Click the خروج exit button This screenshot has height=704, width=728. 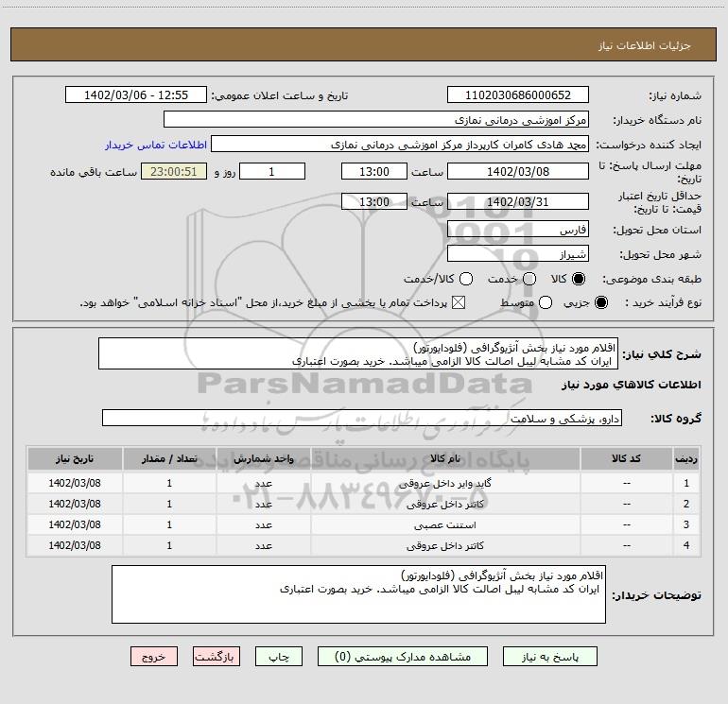pos(154,657)
